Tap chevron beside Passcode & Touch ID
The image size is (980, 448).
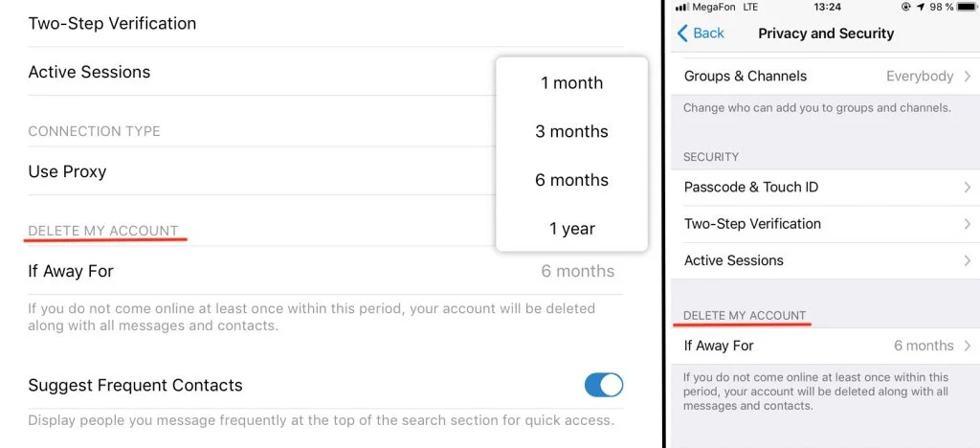[967, 187]
